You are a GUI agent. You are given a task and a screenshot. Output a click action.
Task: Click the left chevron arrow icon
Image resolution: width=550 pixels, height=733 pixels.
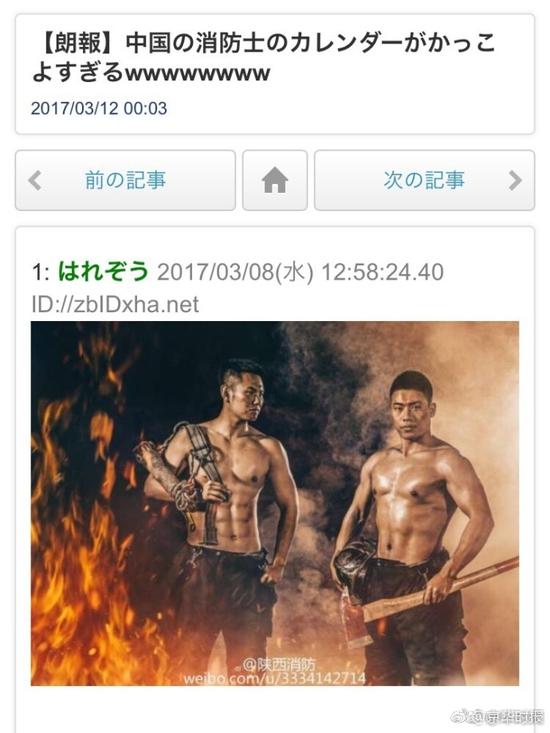pos(35,180)
